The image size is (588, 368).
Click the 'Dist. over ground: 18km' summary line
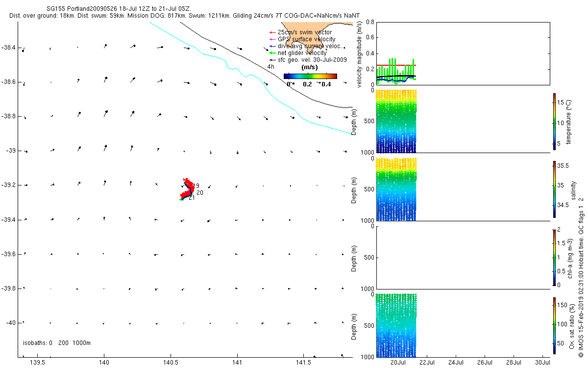point(184,16)
